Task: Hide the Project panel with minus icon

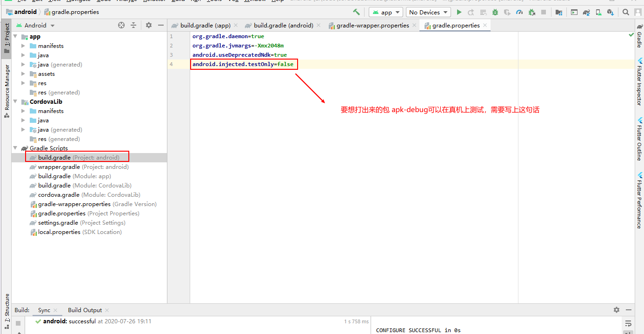Action: [161, 25]
